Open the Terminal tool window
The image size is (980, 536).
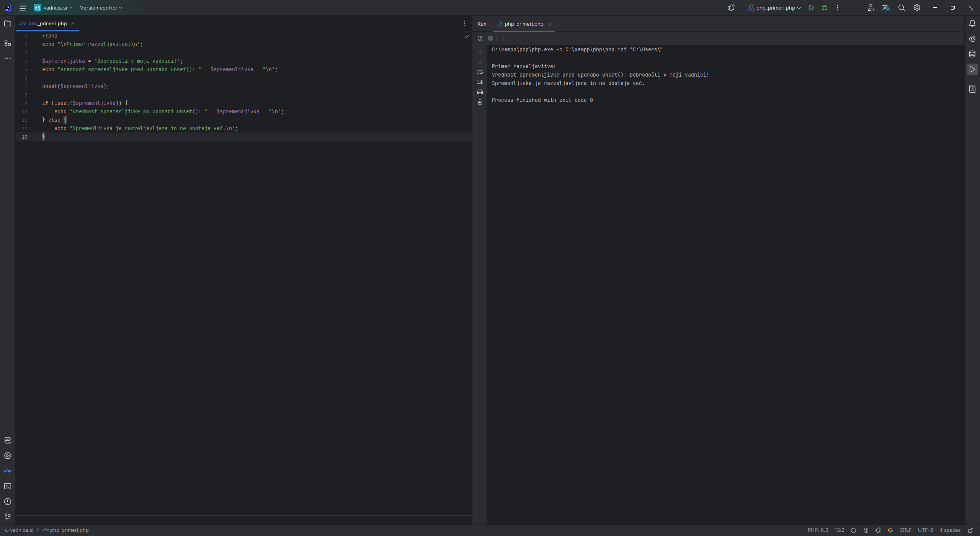tap(8, 486)
